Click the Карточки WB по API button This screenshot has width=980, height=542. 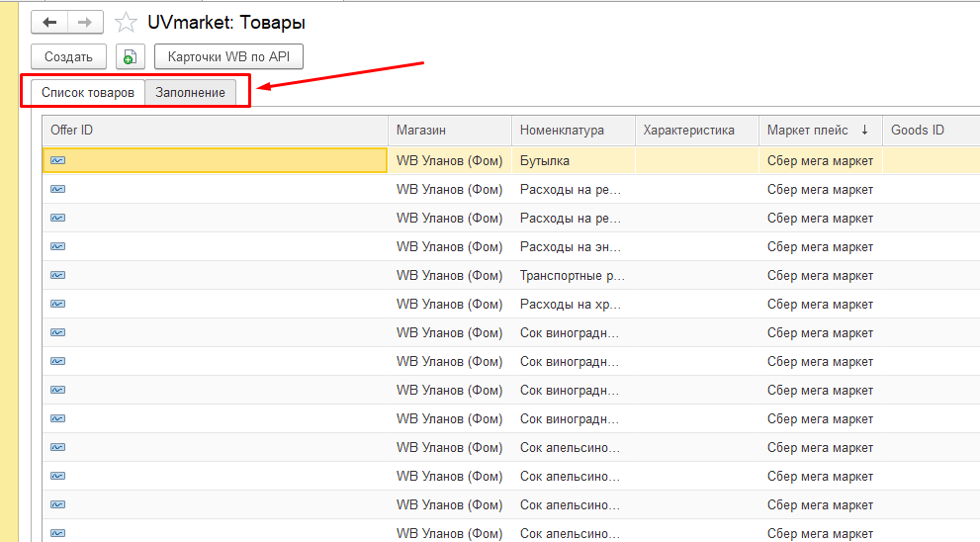point(228,57)
